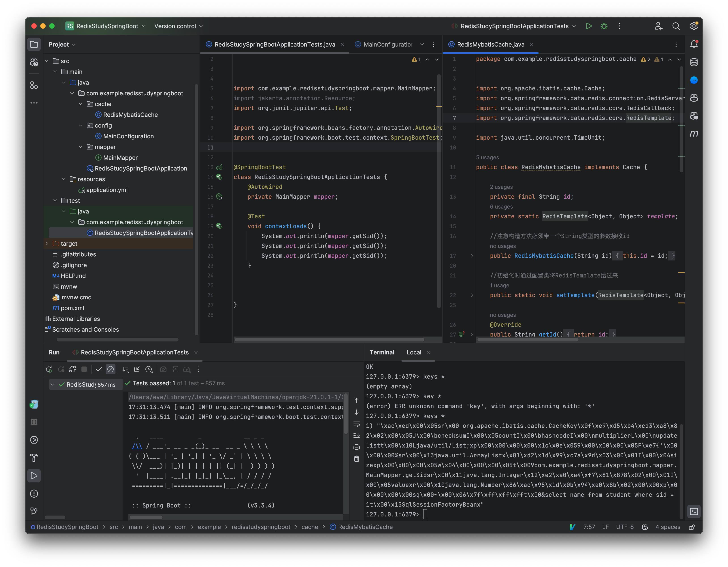This screenshot has width=728, height=567.
Task: Toggle scroll to end in console
Action: 357,436
